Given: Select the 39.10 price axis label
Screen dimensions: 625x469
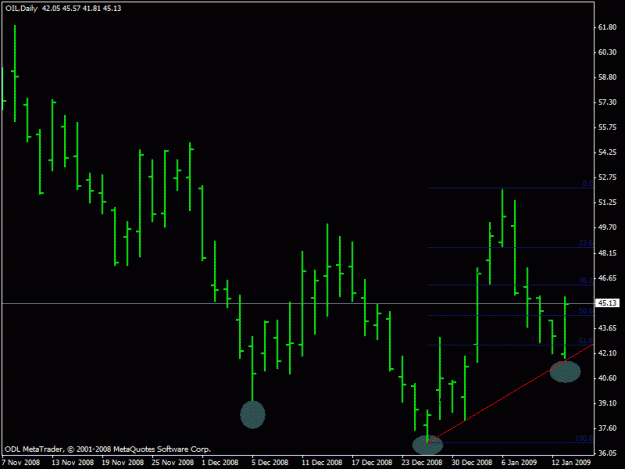Looking at the screenshot, I should tap(607, 403).
